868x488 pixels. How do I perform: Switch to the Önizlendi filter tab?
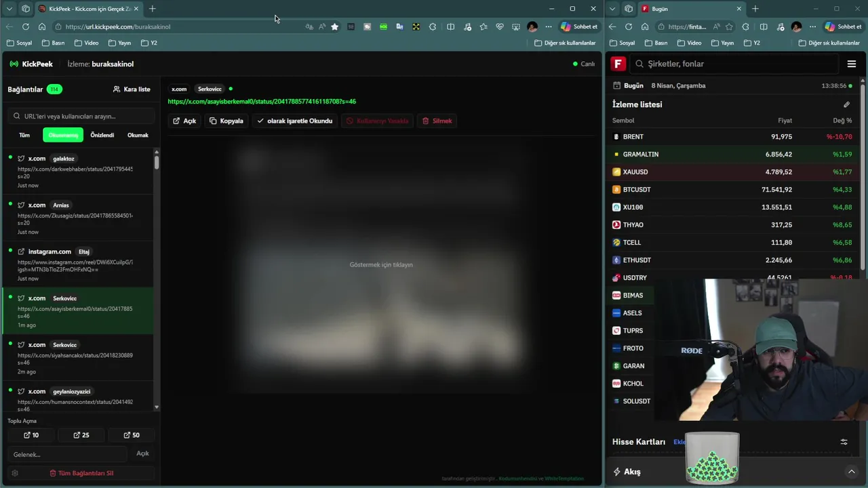point(102,135)
